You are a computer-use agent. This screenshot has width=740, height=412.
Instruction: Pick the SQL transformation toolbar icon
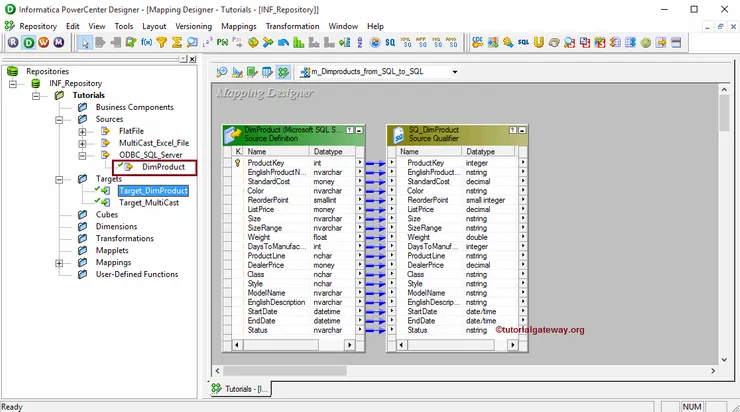523,42
